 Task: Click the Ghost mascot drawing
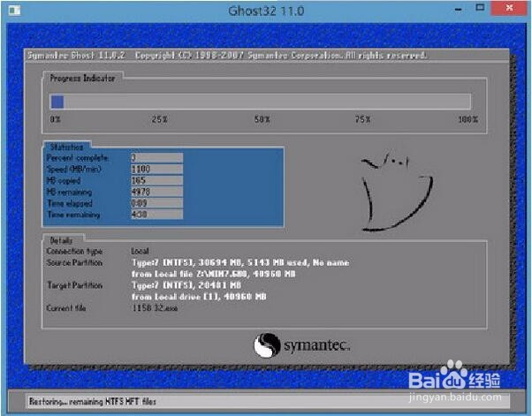point(396,191)
